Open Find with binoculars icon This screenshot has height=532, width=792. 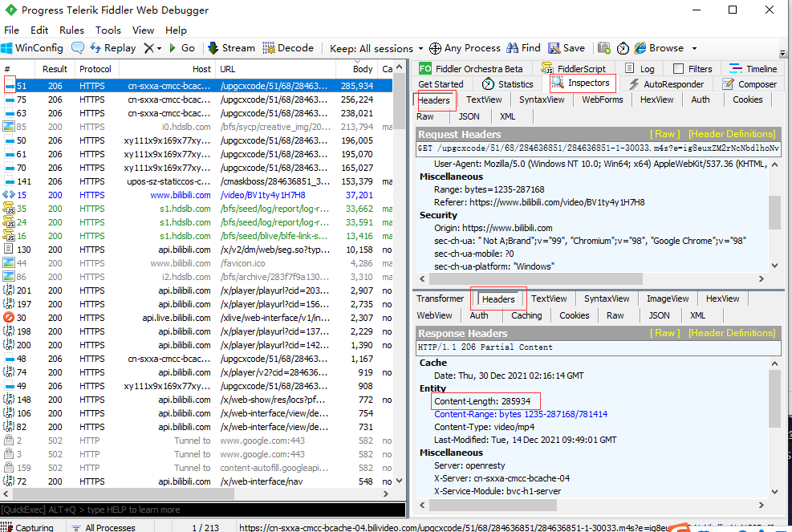(523, 48)
